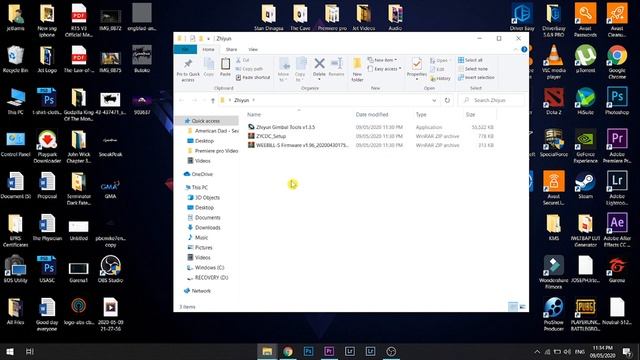Click Move to ribbon button
The image size is (640, 360).
coord(284,70)
